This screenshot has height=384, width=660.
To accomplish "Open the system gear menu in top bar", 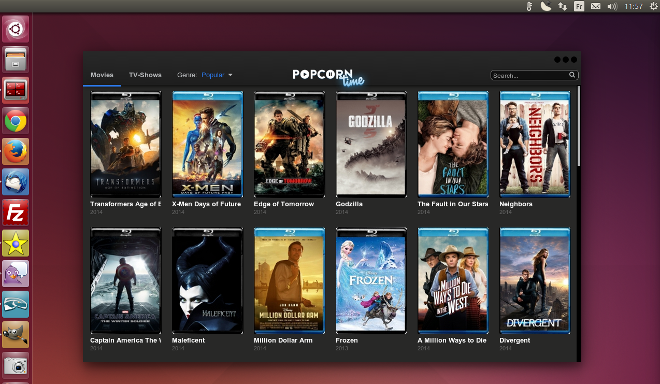I will [655, 6].
